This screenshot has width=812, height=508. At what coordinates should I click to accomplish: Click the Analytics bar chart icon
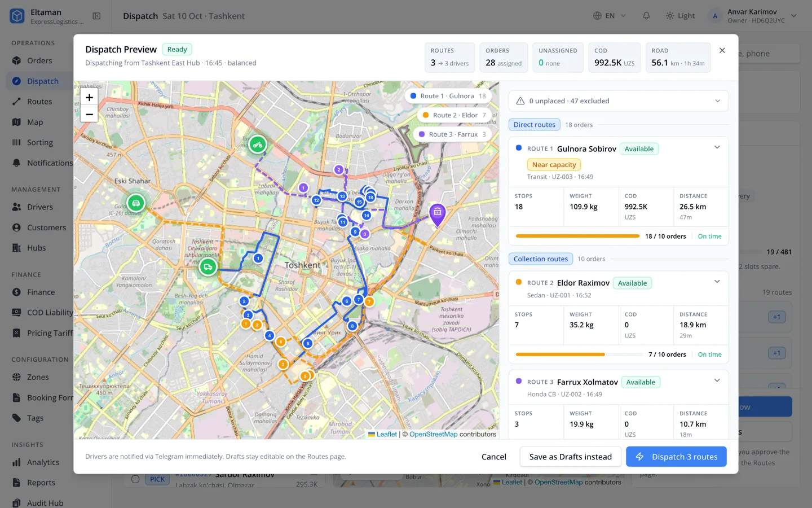pos(16,462)
